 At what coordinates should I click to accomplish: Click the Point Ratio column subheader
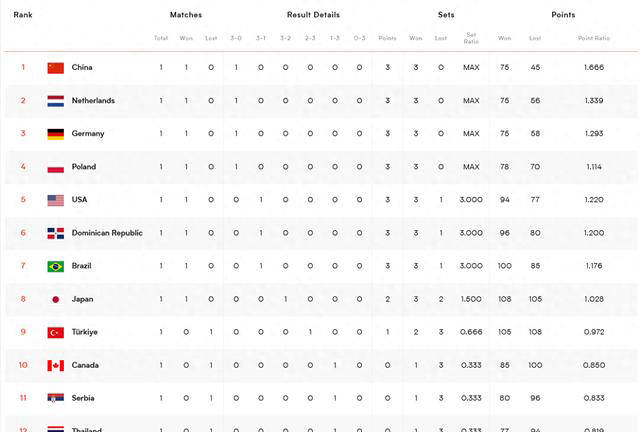coord(593,38)
